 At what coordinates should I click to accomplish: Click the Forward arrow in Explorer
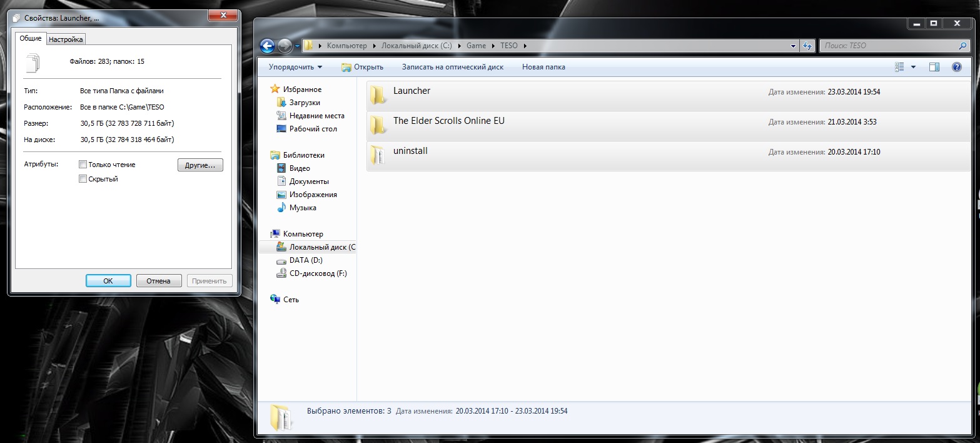point(285,46)
